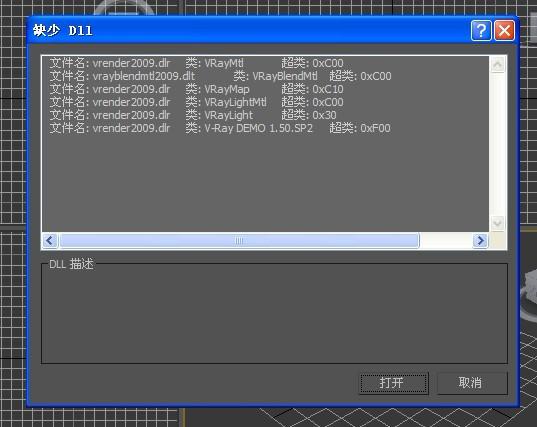Click the 取消 (Cancel) button

472,383
